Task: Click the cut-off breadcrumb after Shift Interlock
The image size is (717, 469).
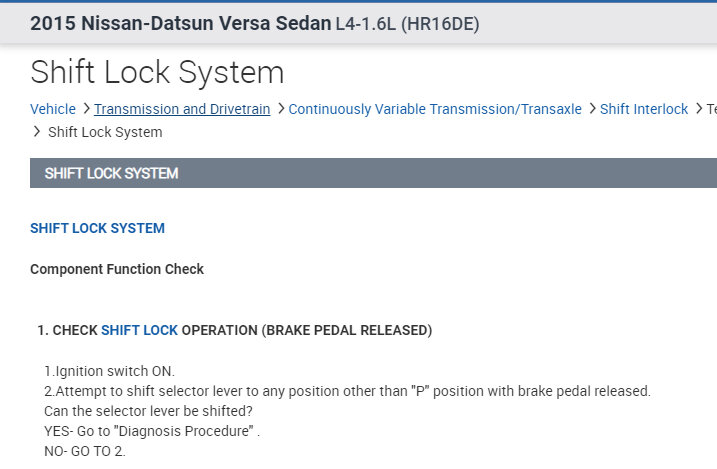Action: (x=711, y=109)
